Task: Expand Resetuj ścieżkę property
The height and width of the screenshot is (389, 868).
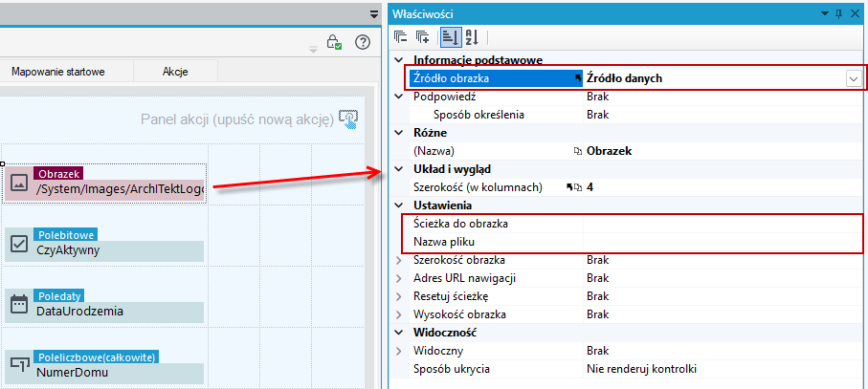Action: coord(398,296)
